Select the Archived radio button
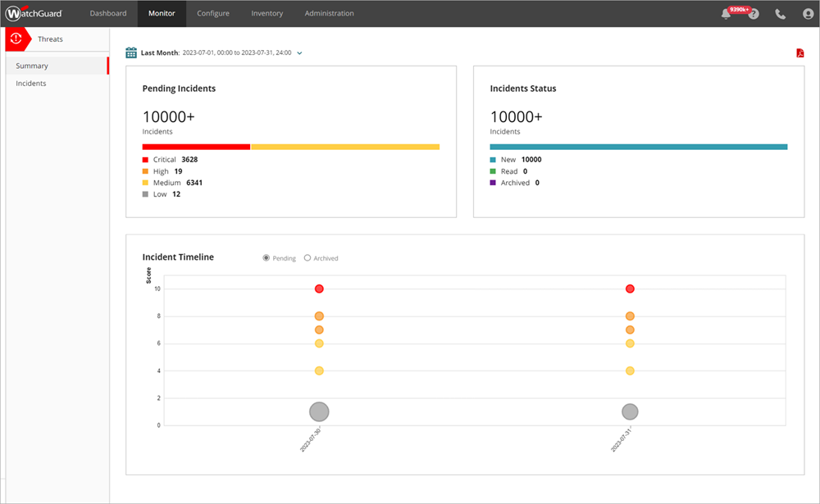Image resolution: width=820 pixels, height=504 pixels. click(x=307, y=257)
